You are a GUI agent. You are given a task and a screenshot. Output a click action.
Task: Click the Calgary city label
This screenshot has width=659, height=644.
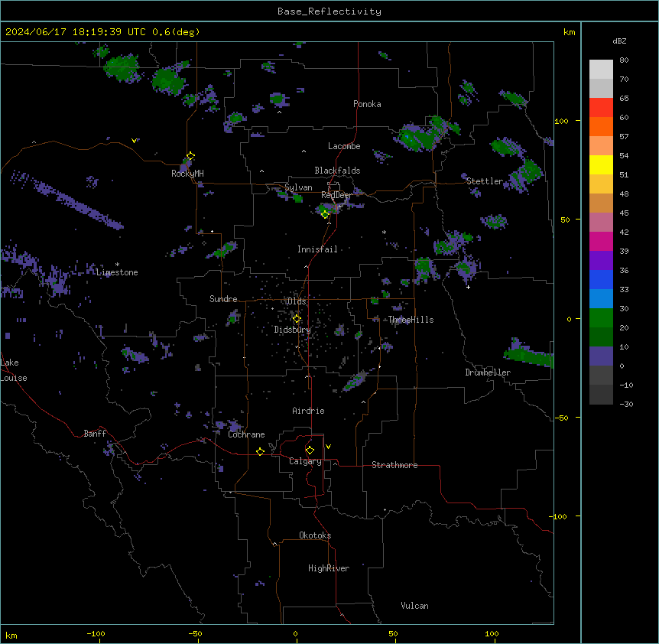[306, 461]
